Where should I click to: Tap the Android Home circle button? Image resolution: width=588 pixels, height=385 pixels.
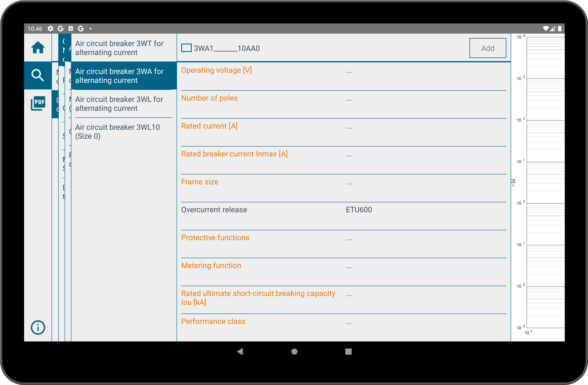point(294,351)
